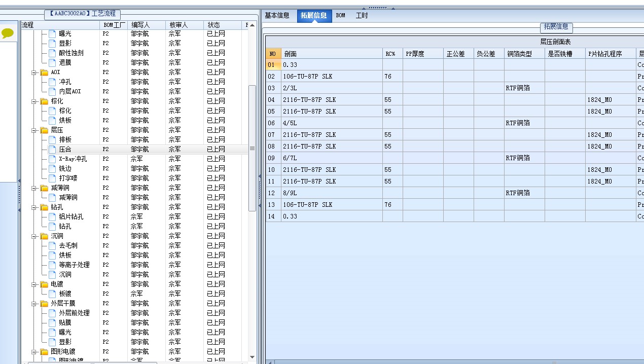Image resolution: width=644 pixels, height=364 pixels.
Task: Click document icon beside 去毛刺
Action: click(x=52, y=246)
